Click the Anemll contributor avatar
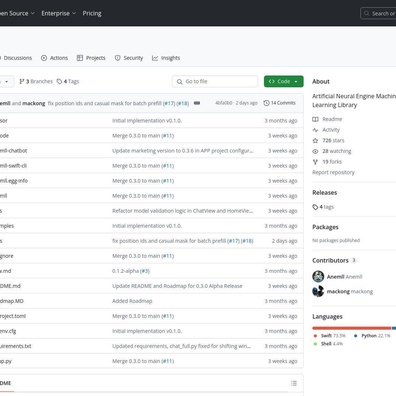 (318, 276)
